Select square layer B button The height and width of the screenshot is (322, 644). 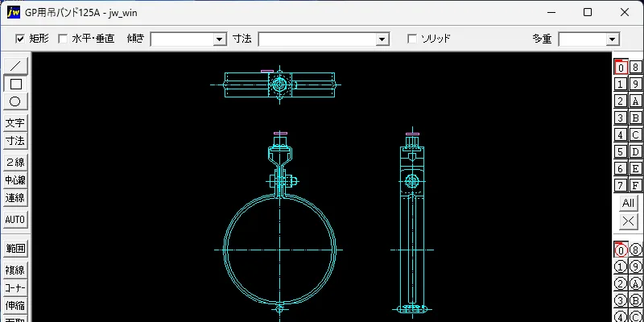[635, 118]
